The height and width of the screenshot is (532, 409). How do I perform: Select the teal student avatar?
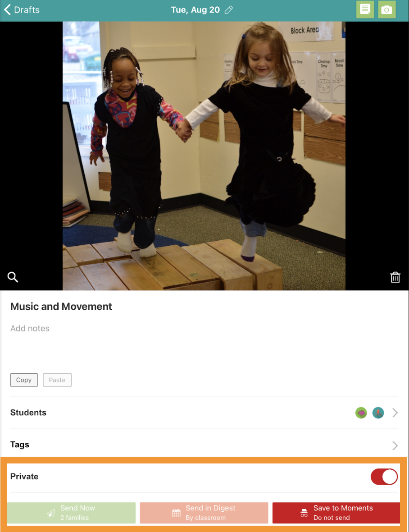[x=378, y=413]
